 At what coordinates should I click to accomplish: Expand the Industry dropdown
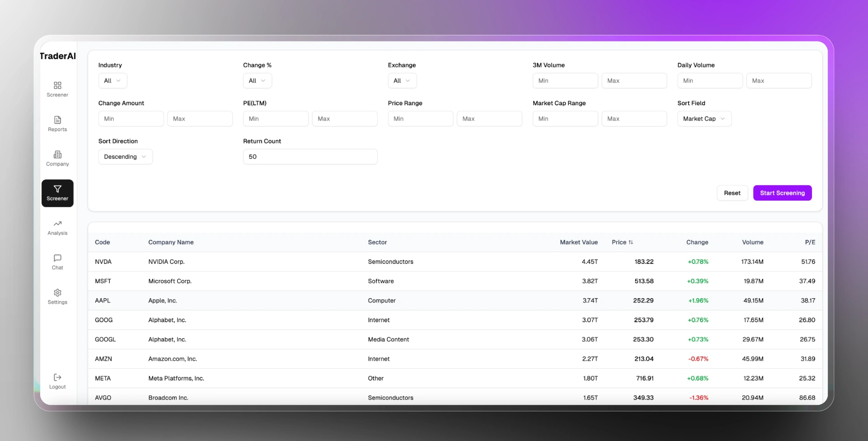[113, 81]
